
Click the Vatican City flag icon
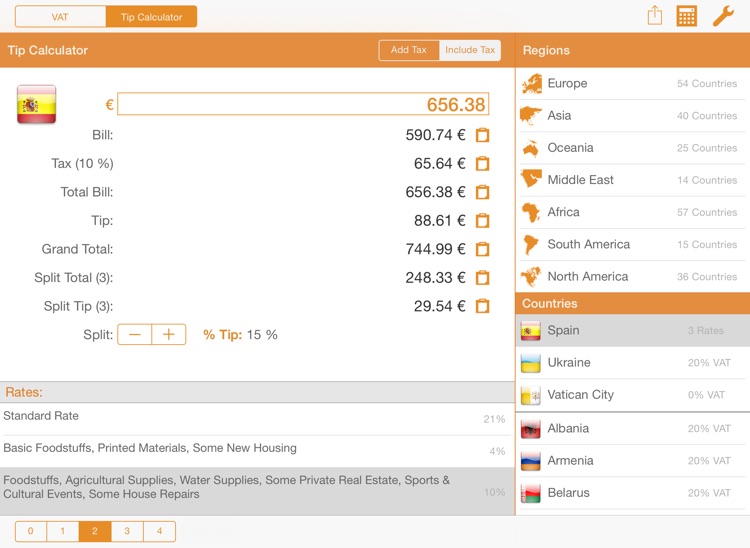[530, 395]
